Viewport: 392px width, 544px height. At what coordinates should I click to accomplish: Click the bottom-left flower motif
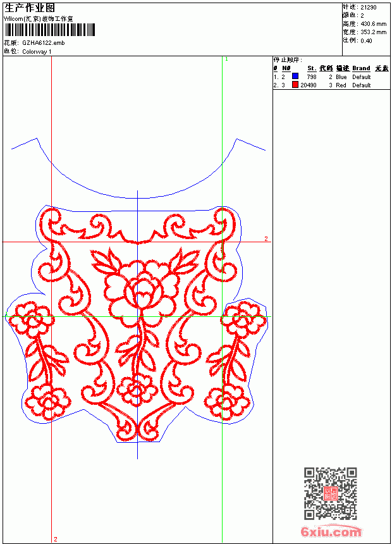[x=47, y=402]
